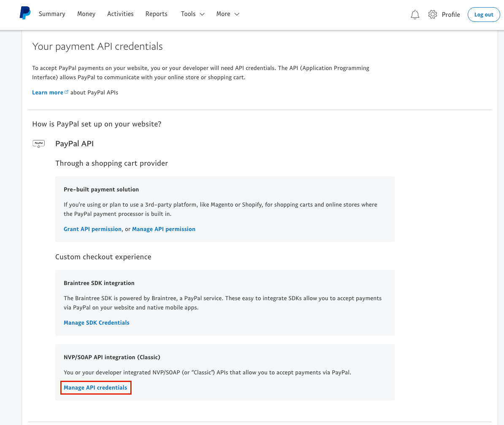Expand the More dropdown chevron
504x425 pixels.
[237, 14]
